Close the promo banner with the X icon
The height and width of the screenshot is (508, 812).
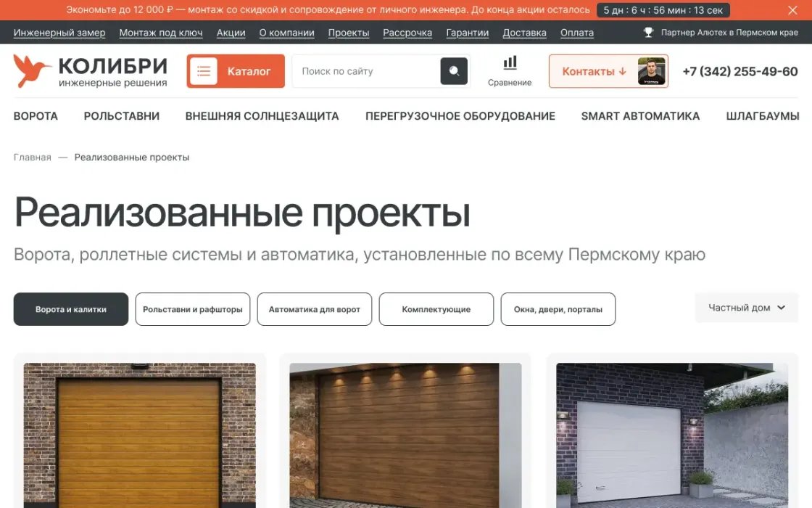pos(792,10)
